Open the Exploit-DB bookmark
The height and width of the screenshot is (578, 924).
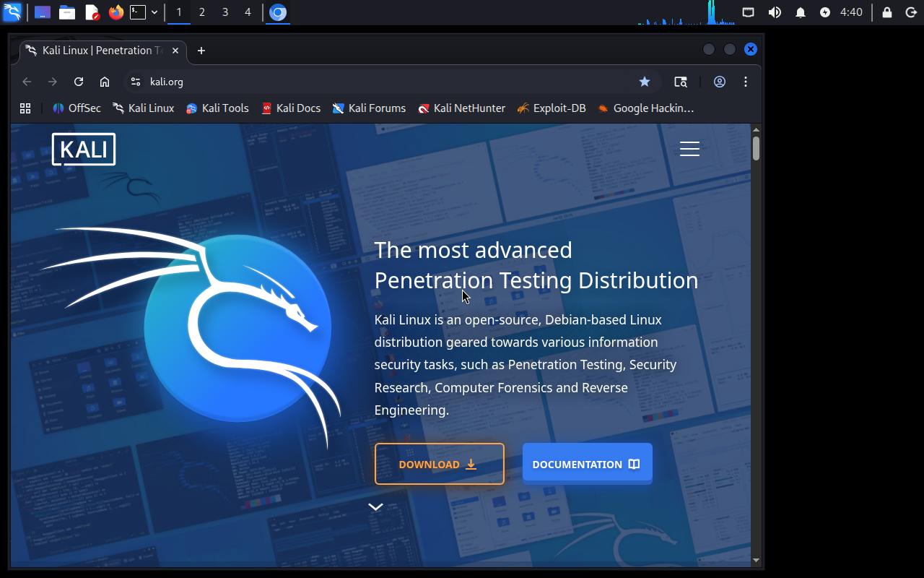(x=552, y=108)
